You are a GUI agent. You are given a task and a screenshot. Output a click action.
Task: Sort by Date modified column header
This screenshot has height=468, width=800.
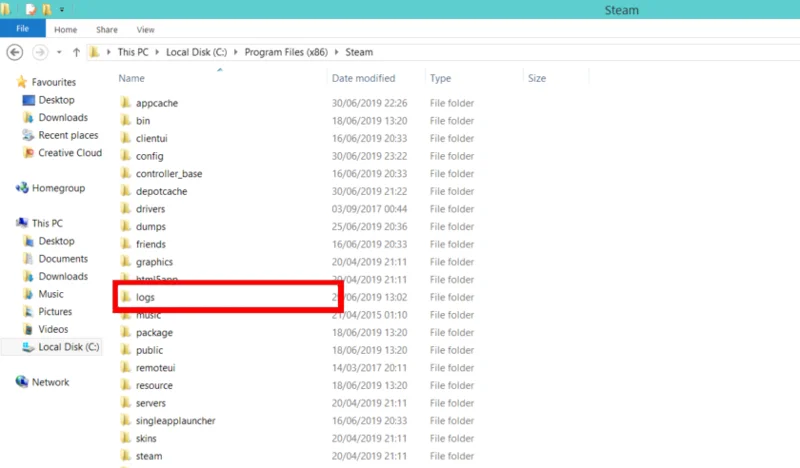pos(363,78)
